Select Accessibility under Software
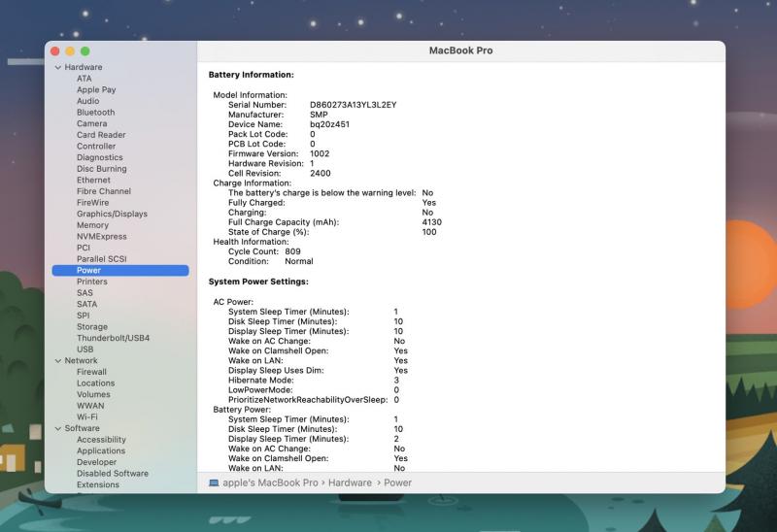 pos(101,440)
